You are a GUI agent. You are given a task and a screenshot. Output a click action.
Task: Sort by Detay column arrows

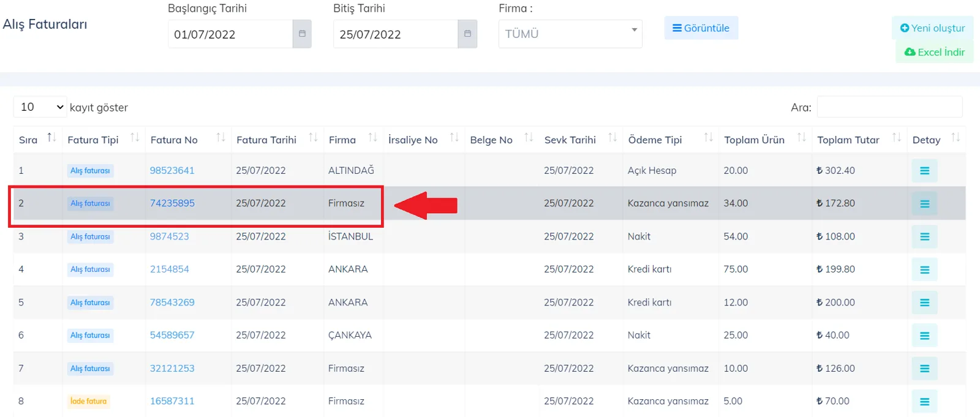point(956,138)
